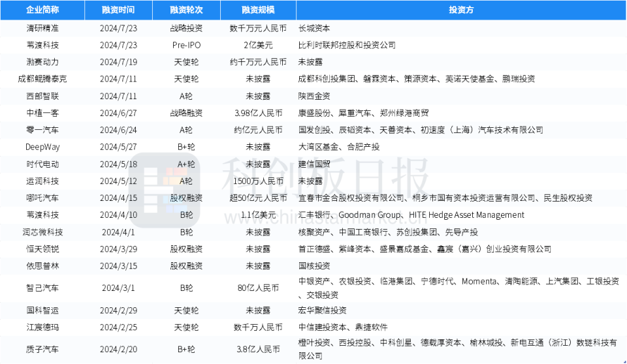Select company 哪吒汽车

pos(42,198)
